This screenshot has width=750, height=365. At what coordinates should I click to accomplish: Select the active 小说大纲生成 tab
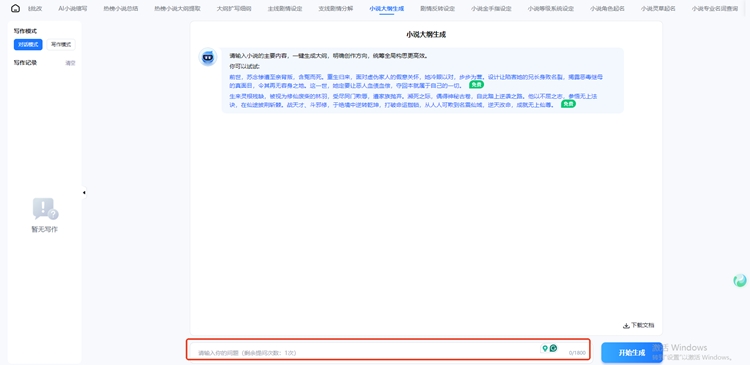[x=386, y=9]
